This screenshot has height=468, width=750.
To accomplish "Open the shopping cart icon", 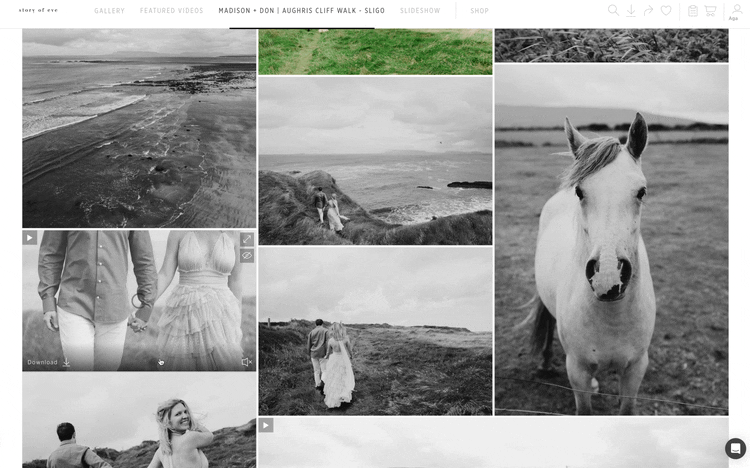I will tap(710, 11).
